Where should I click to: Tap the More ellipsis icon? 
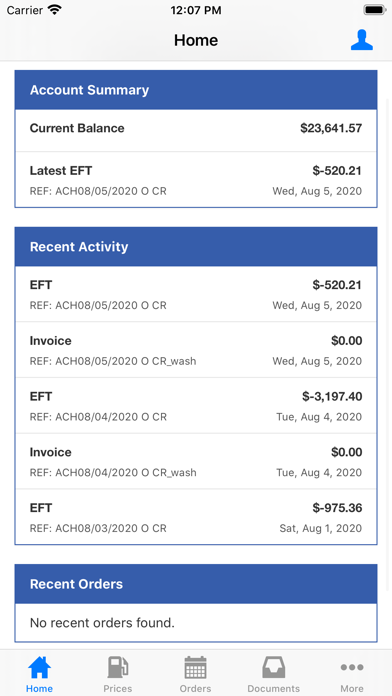(352, 667)
